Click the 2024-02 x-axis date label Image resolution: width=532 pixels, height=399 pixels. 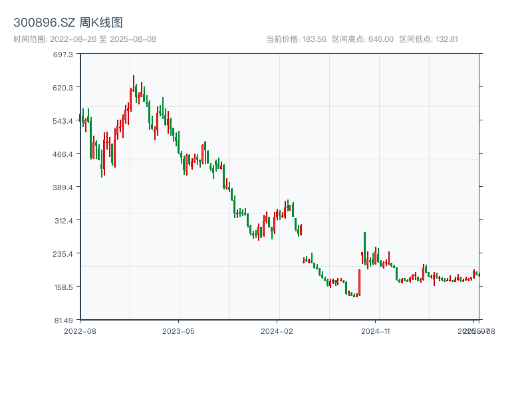277,331
